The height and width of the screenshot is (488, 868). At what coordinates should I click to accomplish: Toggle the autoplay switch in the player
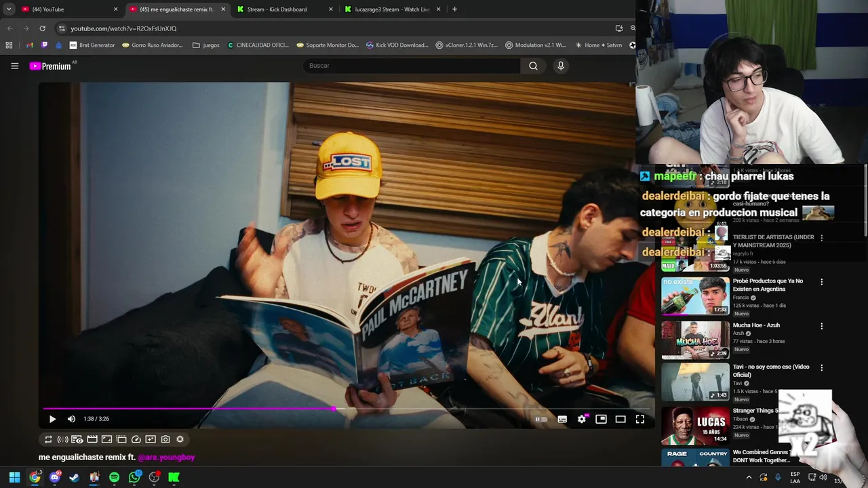(541, 420)
